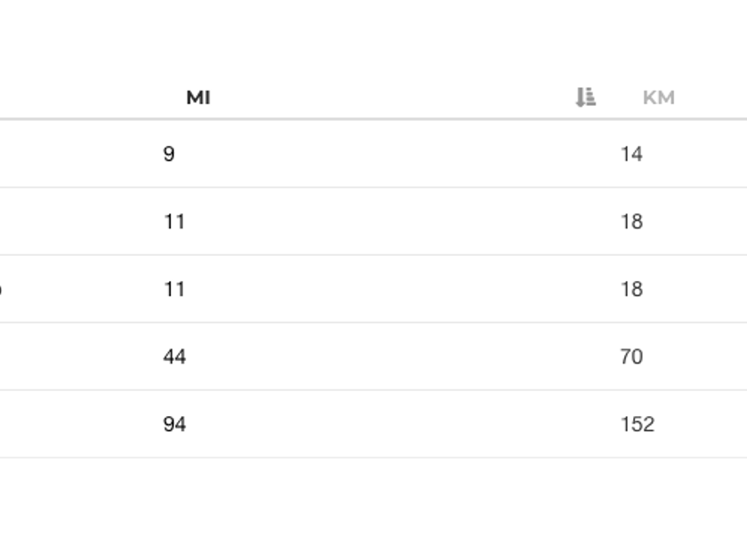Click the 14 value under KM

[631, 154]
